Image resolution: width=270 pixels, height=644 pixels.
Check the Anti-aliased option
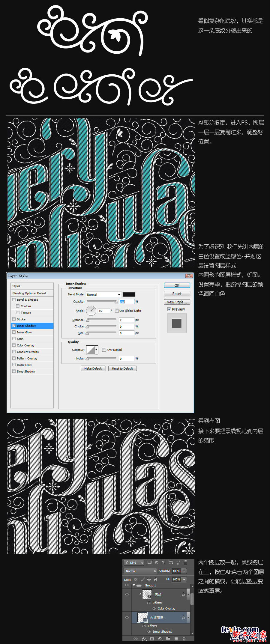[x=104, y=350]
